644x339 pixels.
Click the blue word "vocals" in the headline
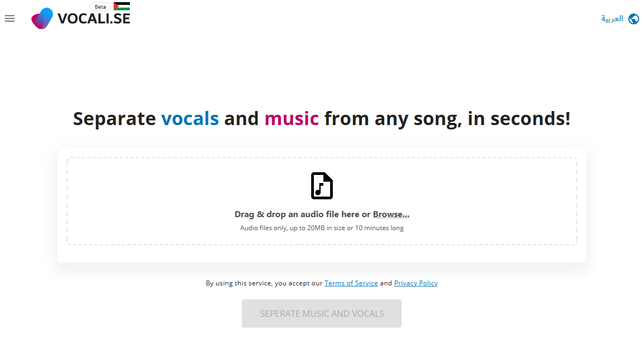pos(190,119)
